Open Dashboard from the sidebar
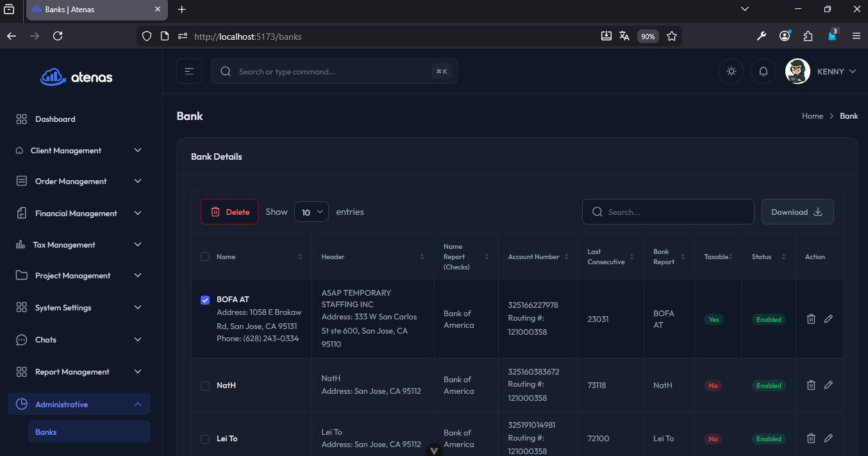 (55, 119)
